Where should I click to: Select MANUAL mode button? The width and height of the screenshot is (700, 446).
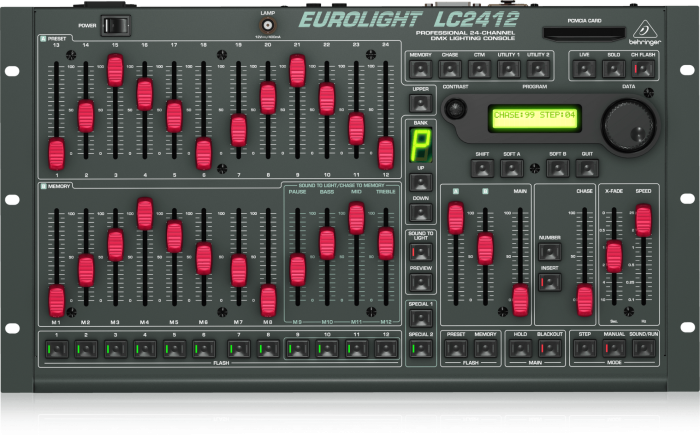[x=614, y=349]
